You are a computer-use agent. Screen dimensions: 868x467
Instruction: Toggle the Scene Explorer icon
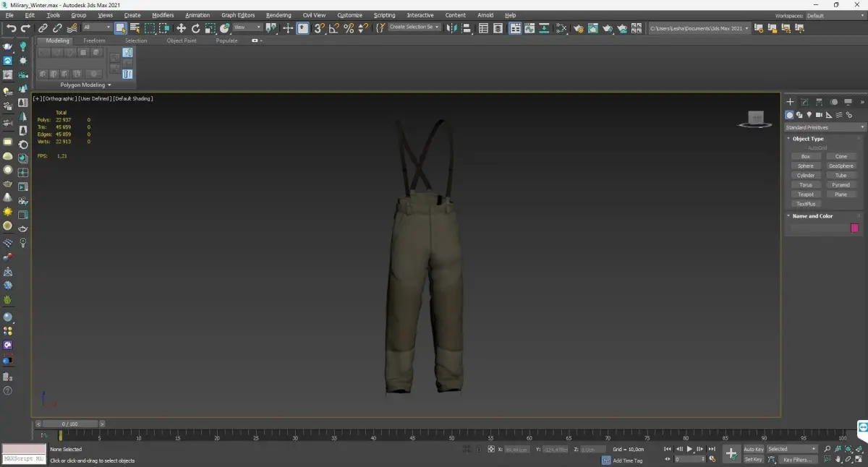click(483, 28)
